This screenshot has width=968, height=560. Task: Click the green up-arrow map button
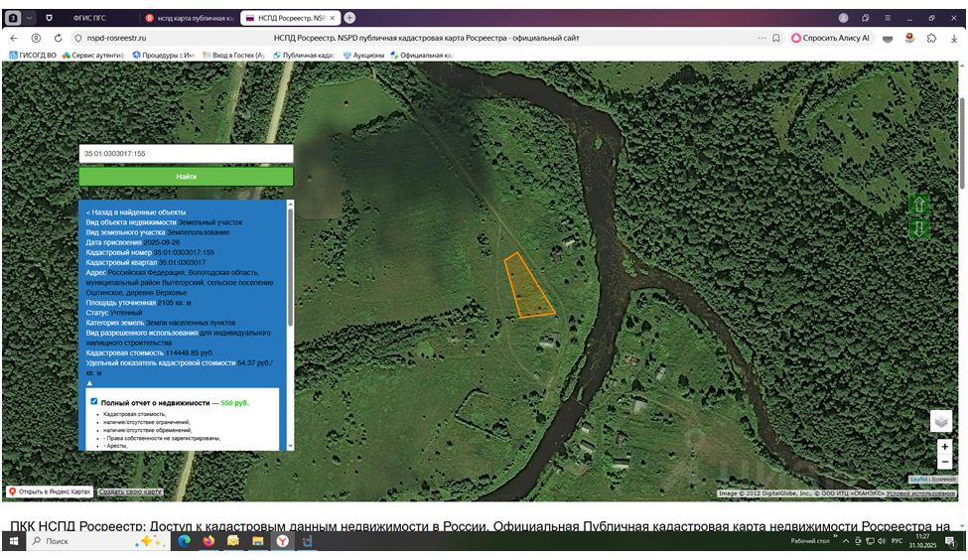point(918,205)
